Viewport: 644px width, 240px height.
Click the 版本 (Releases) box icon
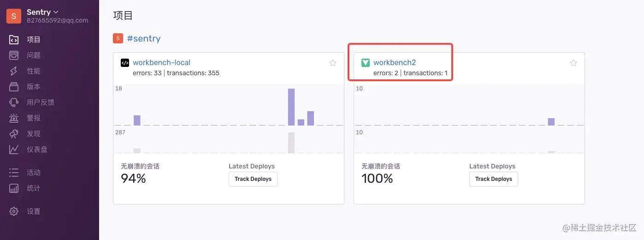(14, 87)
